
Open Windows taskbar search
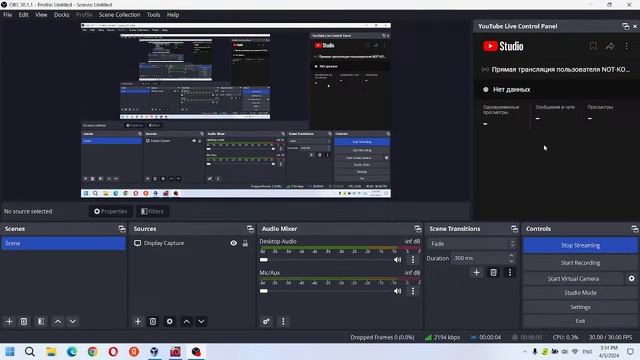[x=30, y=351]
